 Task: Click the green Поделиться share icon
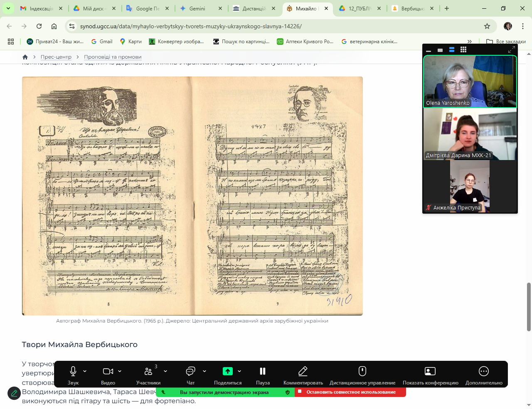click(x=227, y=371)
